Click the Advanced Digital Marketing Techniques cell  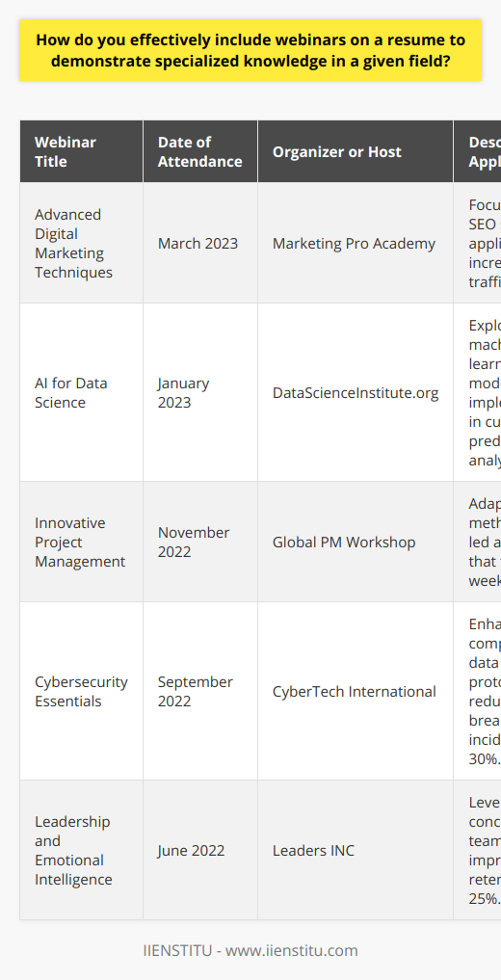pos(81,243)
